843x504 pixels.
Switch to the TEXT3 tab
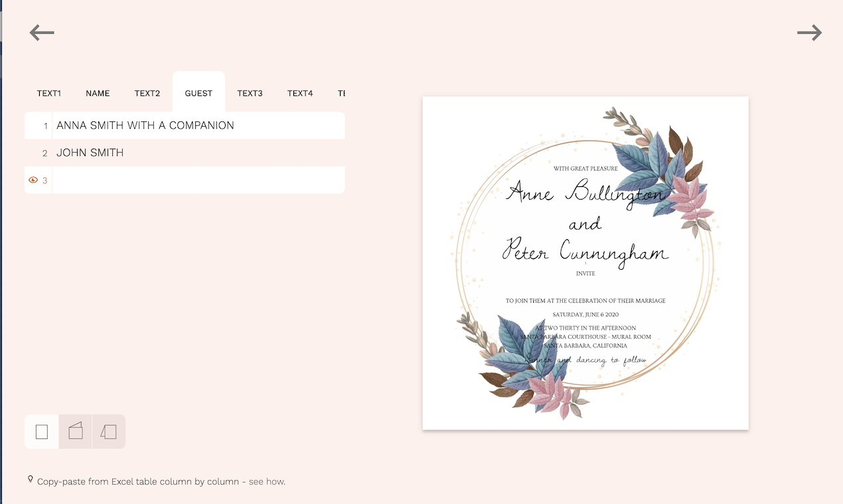(x=250, y=93)
